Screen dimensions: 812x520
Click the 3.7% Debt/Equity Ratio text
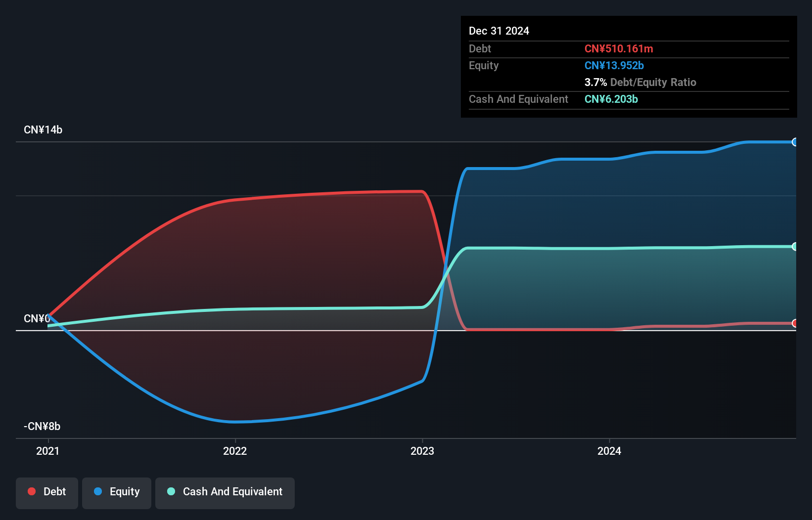click(640, 83)
